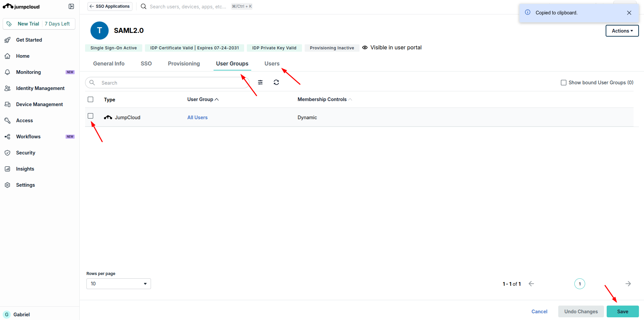The width and height of the screenshot is (644, 320).
Task: Click the Settings gear icon
Action: [x=7, y=185]
